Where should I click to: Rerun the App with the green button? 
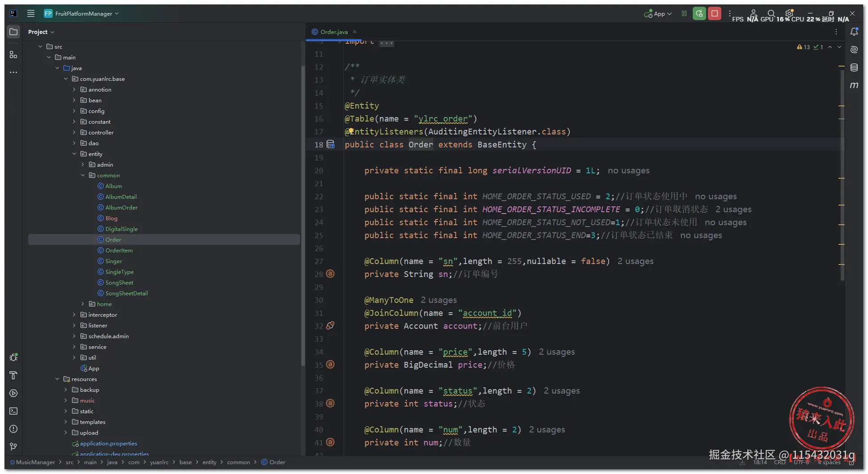coord(699,13)
